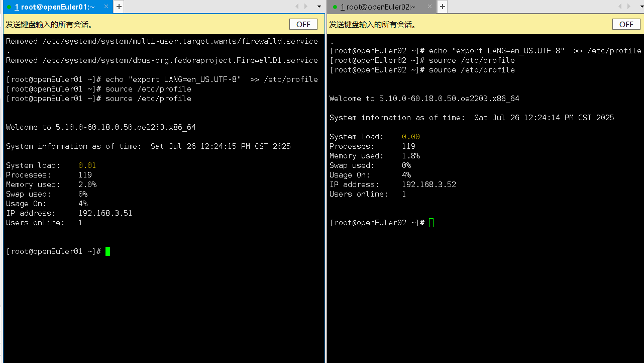The image size is (644, 363).
Task: Go to the previous tab in the openEuler01 pane
Action: click(x=297, y=7)
